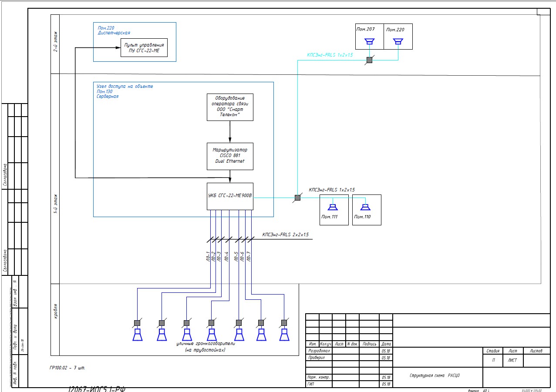Click the Кол.уч. column header
This screenshot has height=392, width=556.
[326, 344]
